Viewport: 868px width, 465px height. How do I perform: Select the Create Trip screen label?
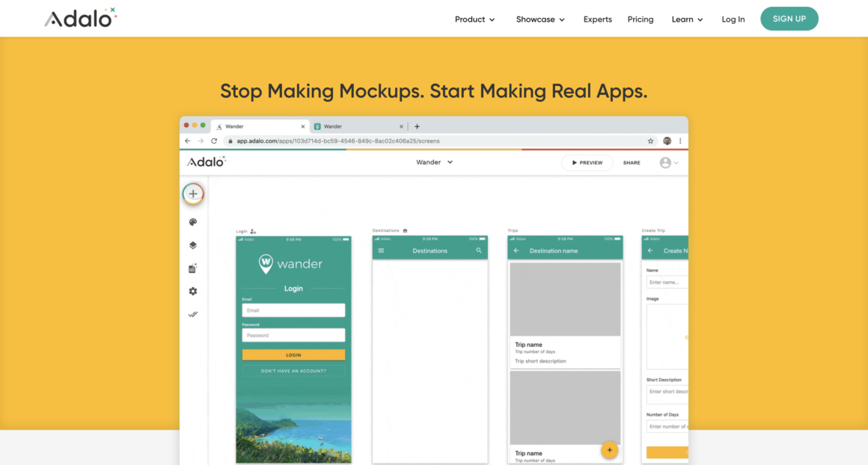click(653, 230)
